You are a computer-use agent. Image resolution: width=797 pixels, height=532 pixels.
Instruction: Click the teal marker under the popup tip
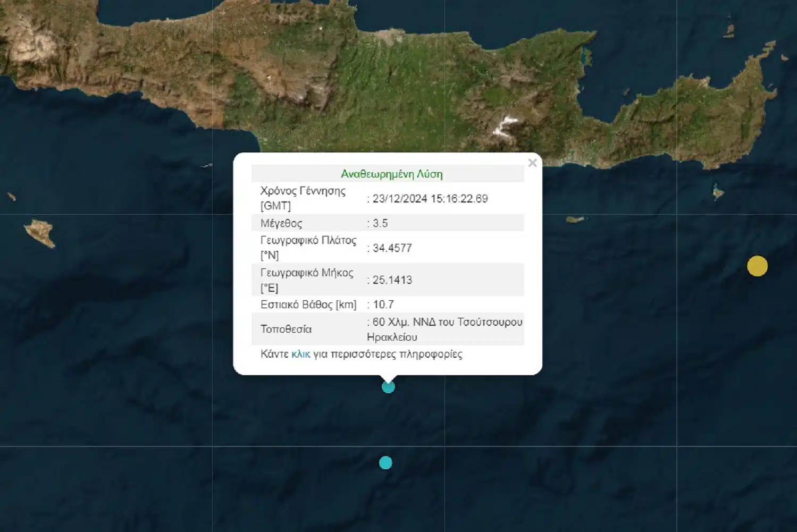388,387
